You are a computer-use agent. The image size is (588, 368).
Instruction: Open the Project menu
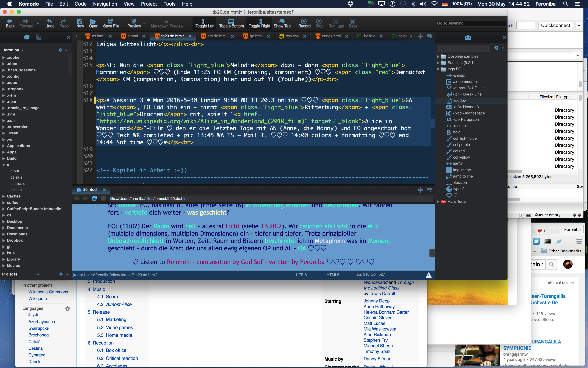click(x=149, y=4)
